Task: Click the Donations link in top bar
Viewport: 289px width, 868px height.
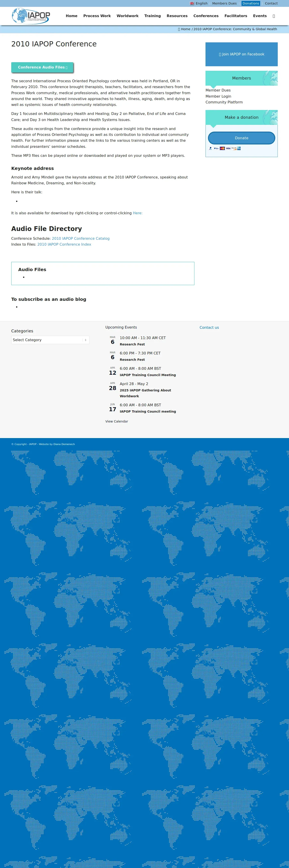Action: 251,3
